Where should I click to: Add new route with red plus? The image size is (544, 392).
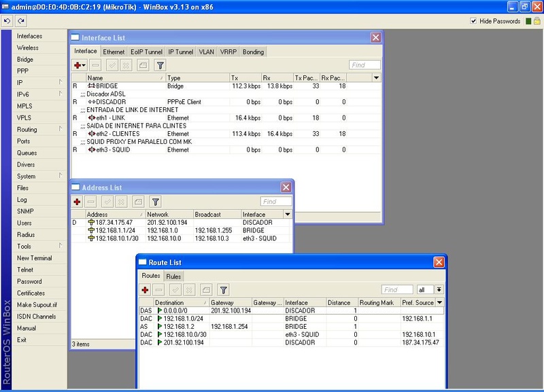tap(145, 289)
